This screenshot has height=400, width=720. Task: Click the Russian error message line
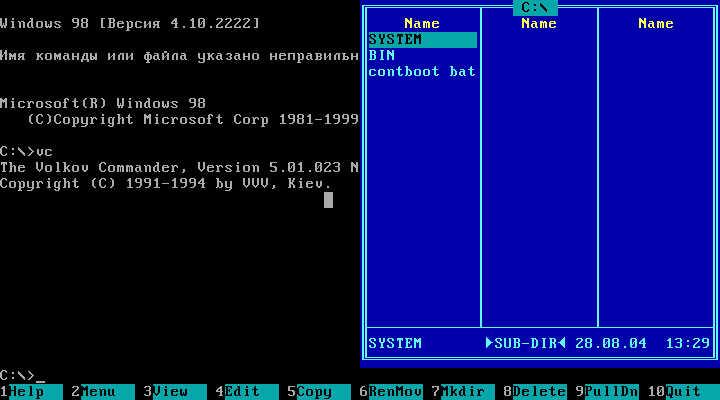tap(180, 56)
